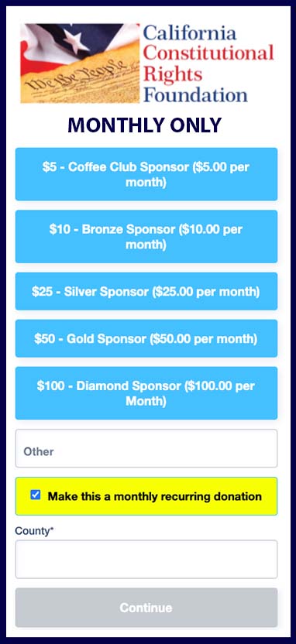
Task: Click the white star on the flag logo
Action: tap(78, 39)
